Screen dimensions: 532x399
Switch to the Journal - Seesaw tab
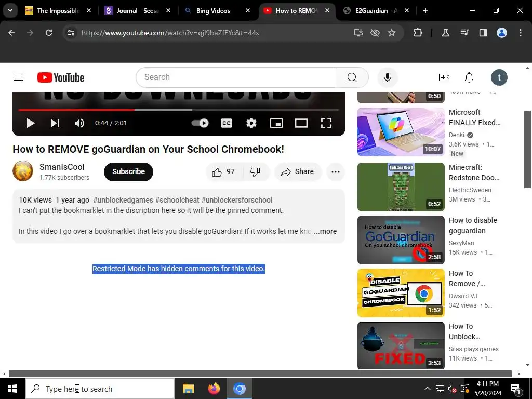click(x=137, y=10)
